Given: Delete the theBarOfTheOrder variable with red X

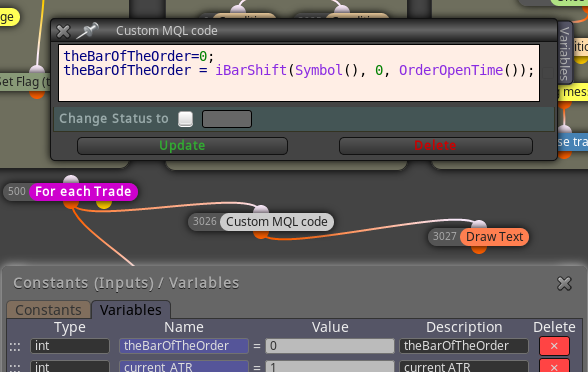Looking at the screenshot, I should tap(554, 346).
